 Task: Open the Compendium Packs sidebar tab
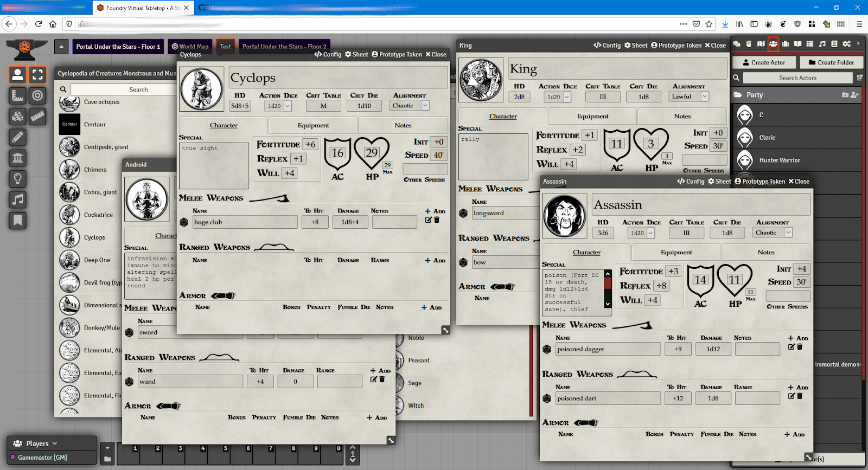pos(834,44)
